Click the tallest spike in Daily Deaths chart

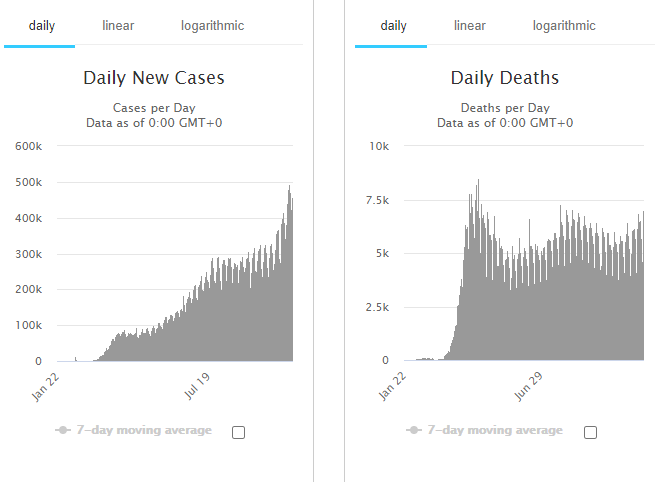[478, 270]
